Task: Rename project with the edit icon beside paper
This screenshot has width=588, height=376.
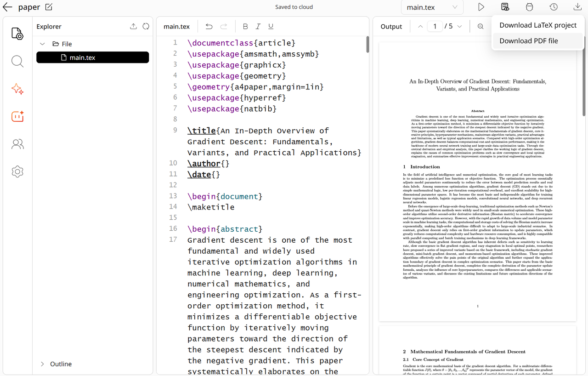Action: pos(49,7)
